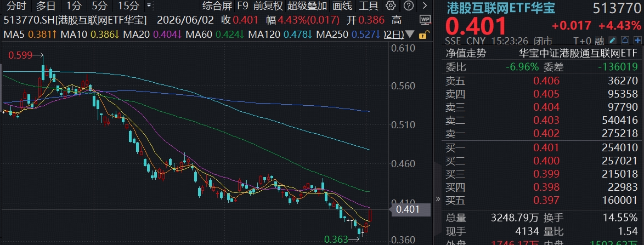The height and width of the screenshot is (245, 644).
Task: Click the WP monitor icon
Action: pos(426,20)
